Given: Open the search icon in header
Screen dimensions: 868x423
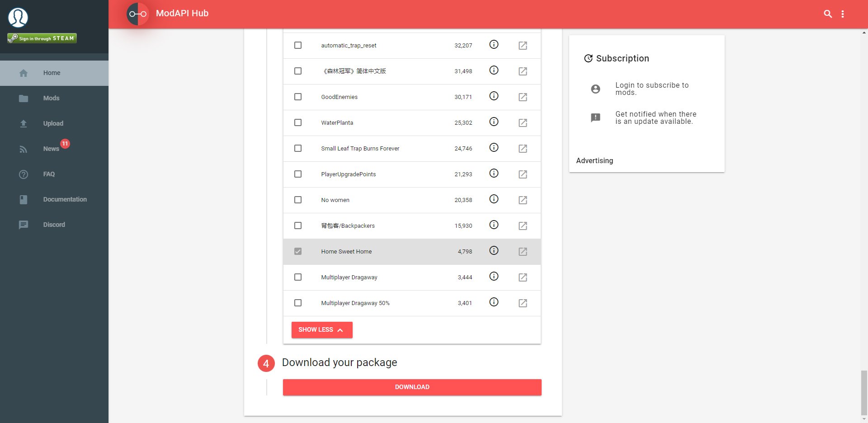Looking at the screenshot, I should [828, 14].
